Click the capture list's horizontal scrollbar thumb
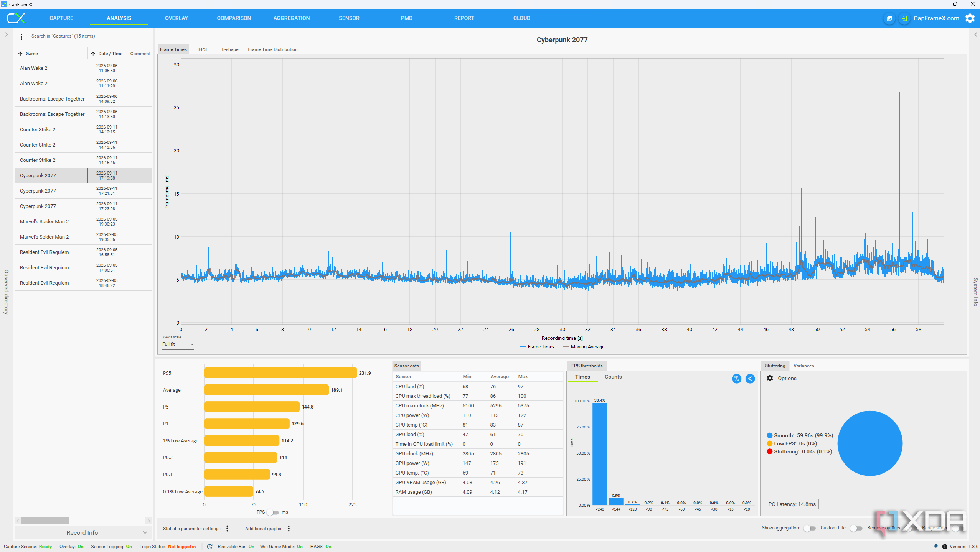This screenshot has height=552, width=980. 45,521
